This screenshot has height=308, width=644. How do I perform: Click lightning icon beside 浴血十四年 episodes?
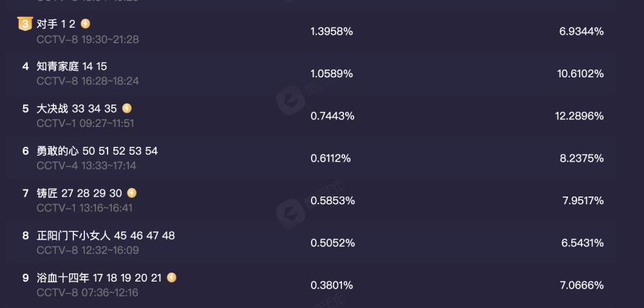pyautogui.click(x=172, y=278)
